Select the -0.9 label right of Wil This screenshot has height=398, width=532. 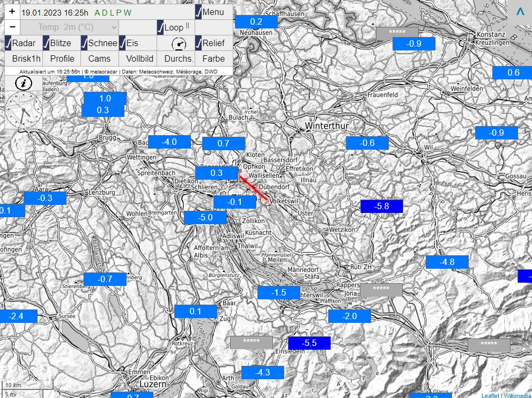pyautogui.click(x=497, y=132)
